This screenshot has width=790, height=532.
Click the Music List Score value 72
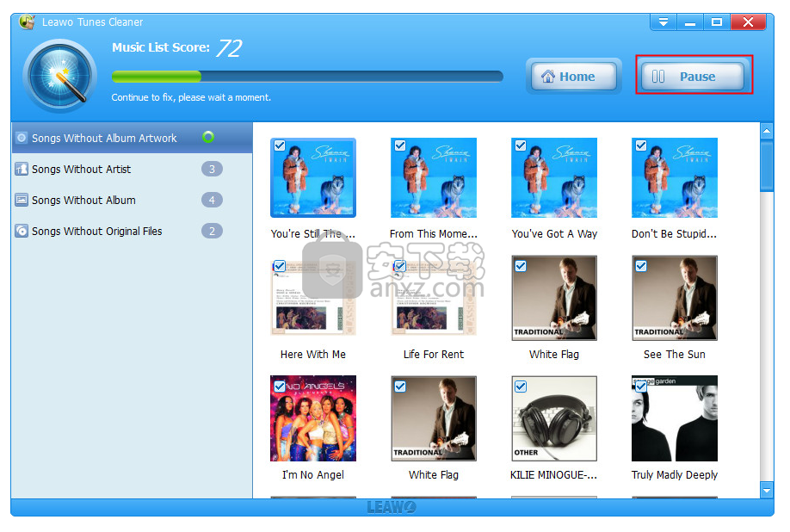click(x=230, y=48)
